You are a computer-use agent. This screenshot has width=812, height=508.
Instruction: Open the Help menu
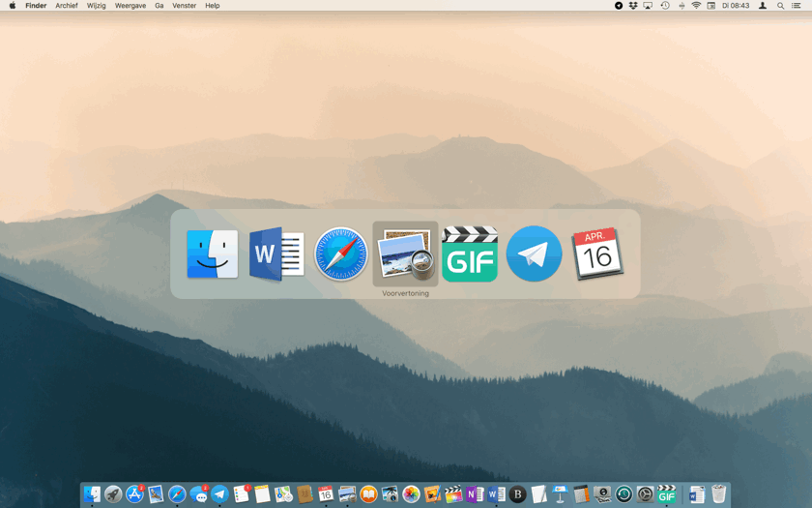coord(213,6)
